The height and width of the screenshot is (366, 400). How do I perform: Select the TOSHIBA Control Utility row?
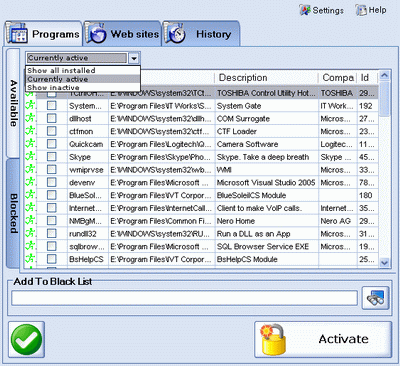click(202, 93)
